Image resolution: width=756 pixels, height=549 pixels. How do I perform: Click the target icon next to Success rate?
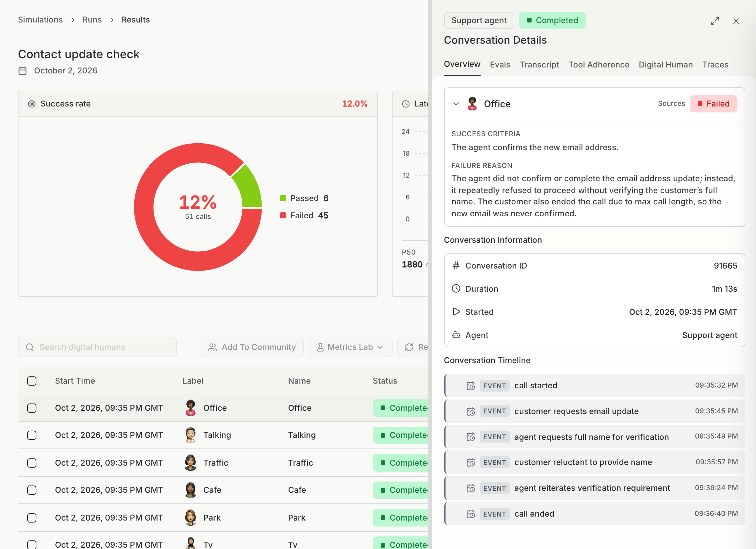pos(32,104)
